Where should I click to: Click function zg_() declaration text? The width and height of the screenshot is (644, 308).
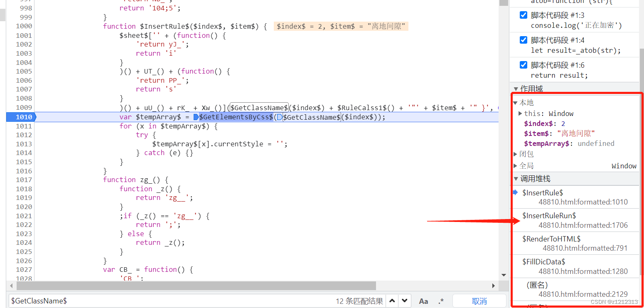(136, 180)
